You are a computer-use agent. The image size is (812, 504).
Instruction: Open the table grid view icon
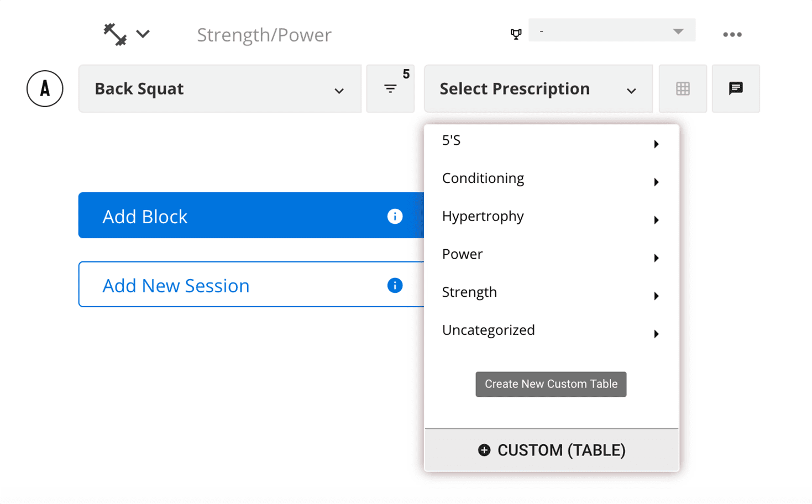point(683,88)
